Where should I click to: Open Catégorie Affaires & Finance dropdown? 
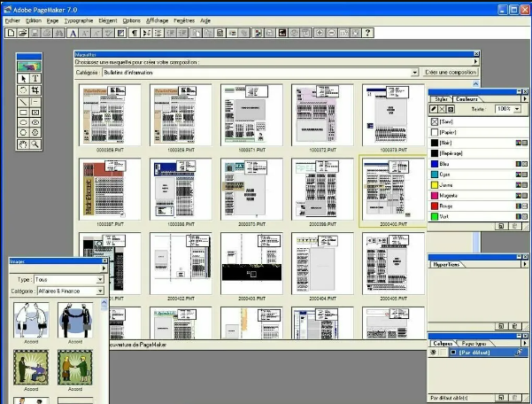click(x=100, y=291)
